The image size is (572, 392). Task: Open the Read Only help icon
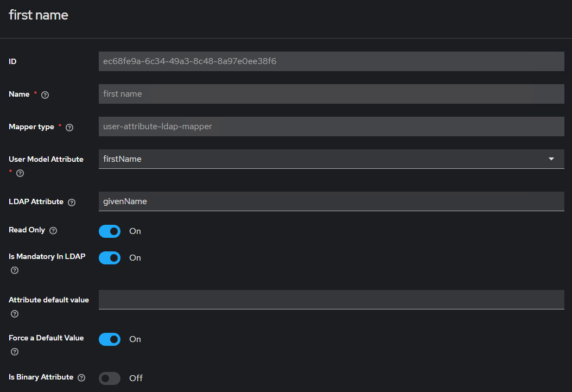coord(53,230)
